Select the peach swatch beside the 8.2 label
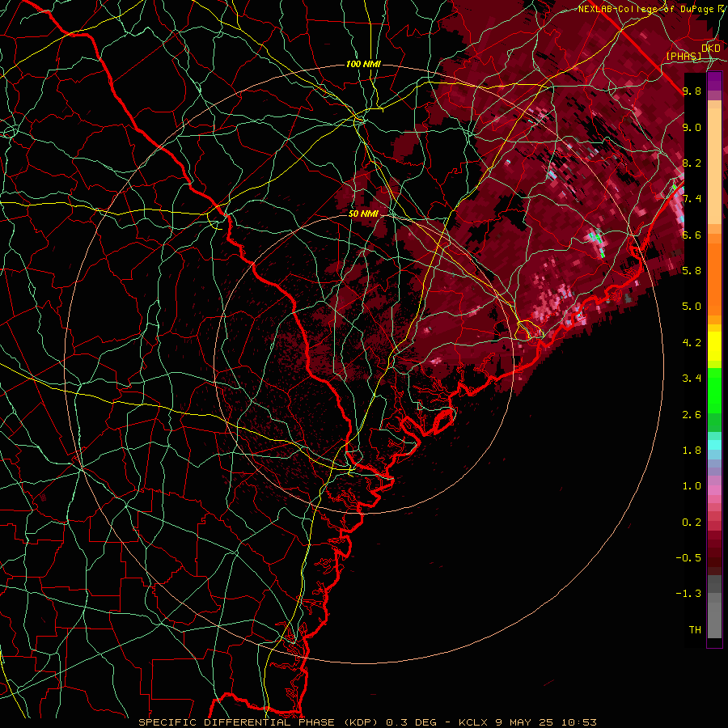The image size is (728, 728). point(714,167)
